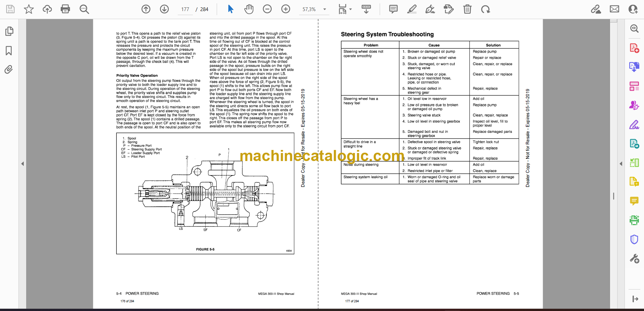The width and height of the screenshot is (644, 311).
Task: Open the More Tools wrench icon
Action: tap(634, 259)
